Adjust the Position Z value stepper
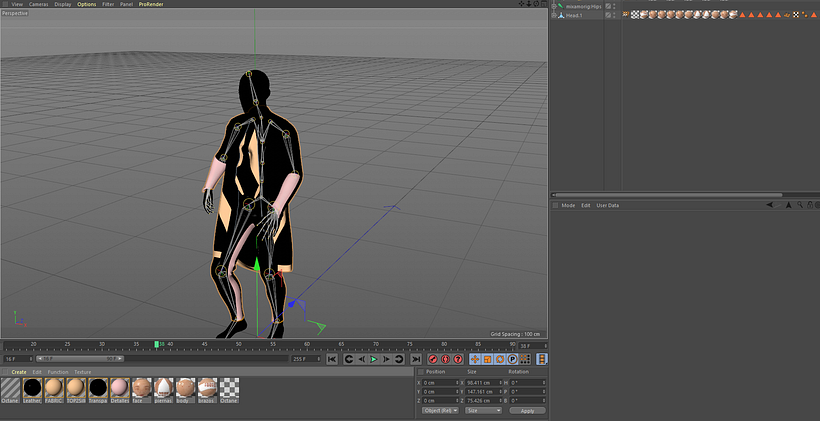820x421 pixels. [x=458, y=401]
